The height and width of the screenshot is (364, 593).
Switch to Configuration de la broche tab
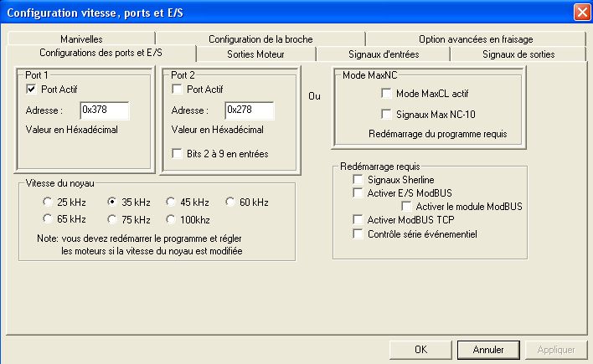pos(260,39)
